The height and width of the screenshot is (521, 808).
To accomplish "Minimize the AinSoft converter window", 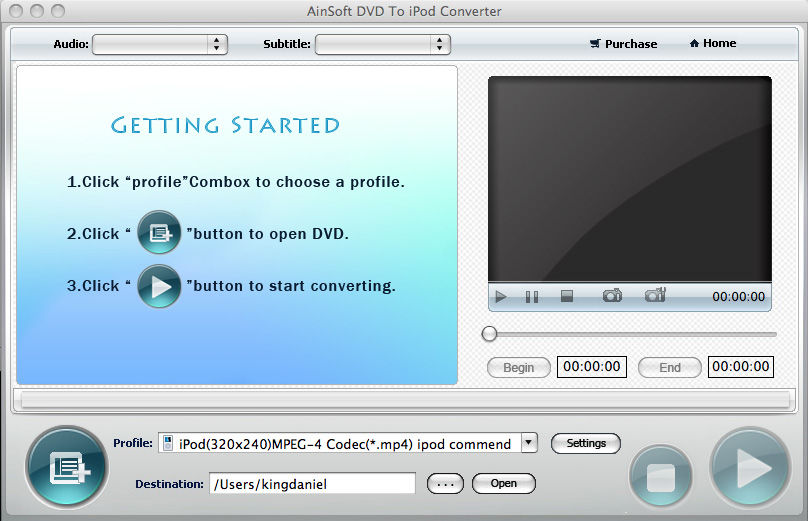I will [37, 11].
